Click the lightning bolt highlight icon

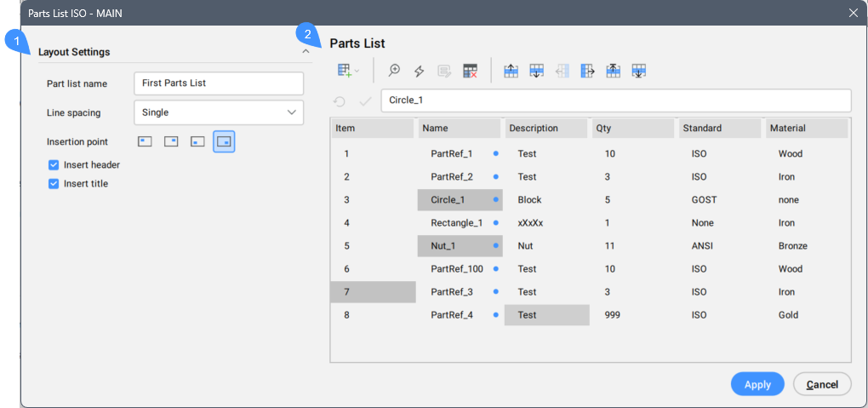(x=419, y=72)
